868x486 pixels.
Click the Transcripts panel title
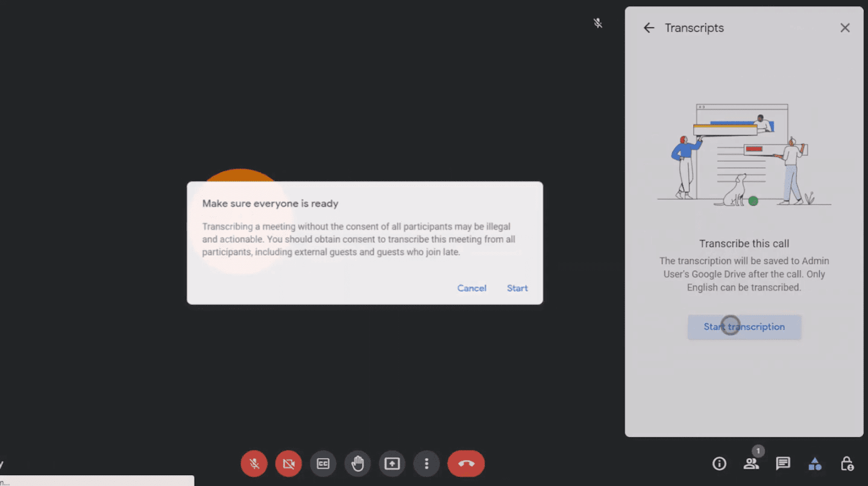(694, 28)
